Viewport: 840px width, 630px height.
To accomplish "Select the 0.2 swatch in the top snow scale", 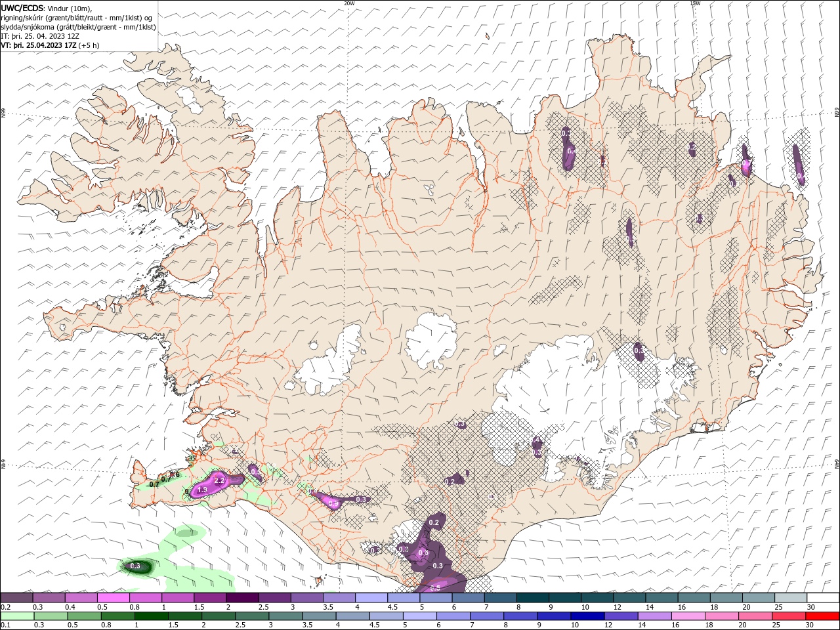I will (x=16, y=597).
